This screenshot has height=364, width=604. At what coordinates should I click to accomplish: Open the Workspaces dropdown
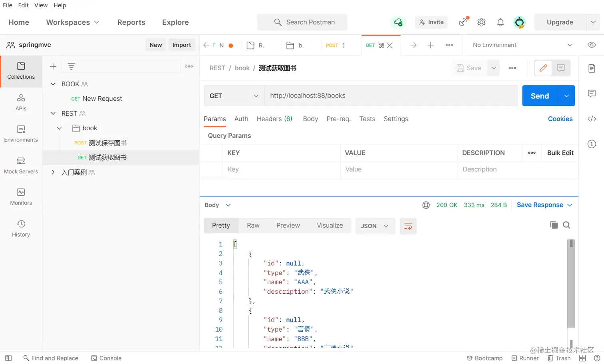(x=72, y=22)
